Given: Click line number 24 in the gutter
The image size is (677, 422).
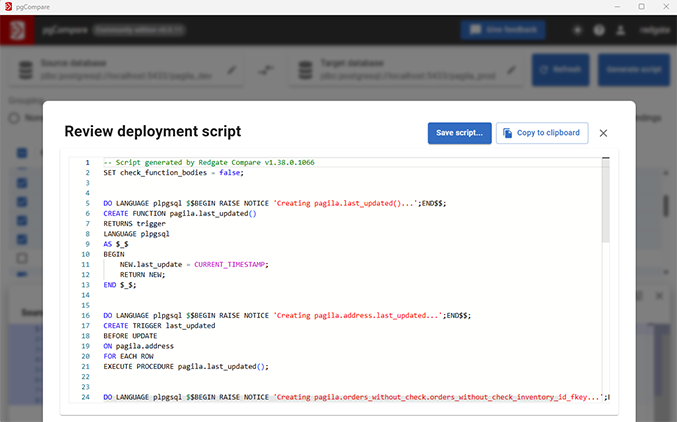Looking at the screenshot, I should coord(85,397).
